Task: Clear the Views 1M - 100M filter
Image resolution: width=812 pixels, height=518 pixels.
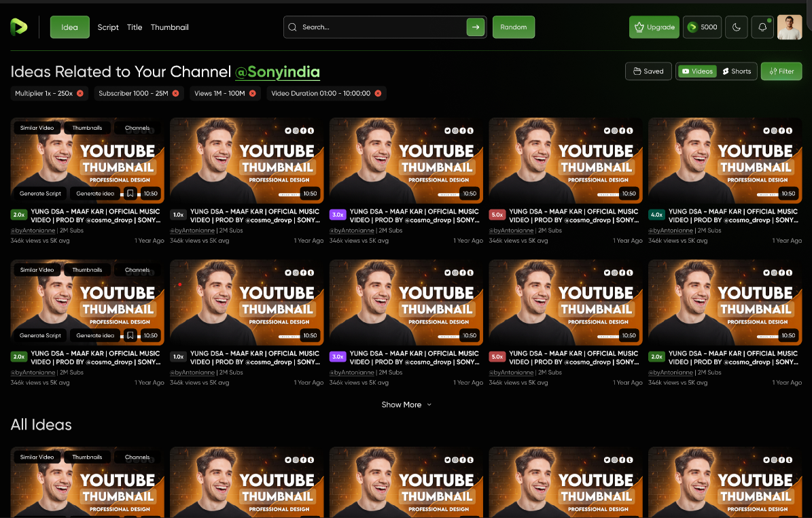Action: [252, 93]
